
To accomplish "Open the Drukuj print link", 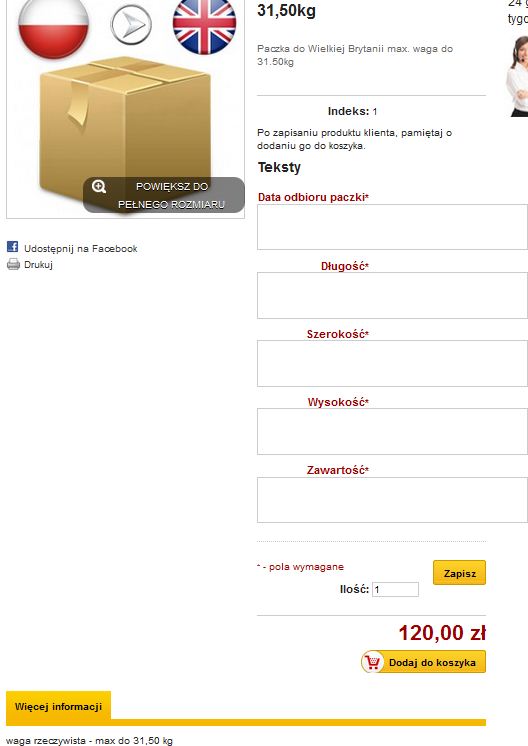I will (x=38, y=265).
